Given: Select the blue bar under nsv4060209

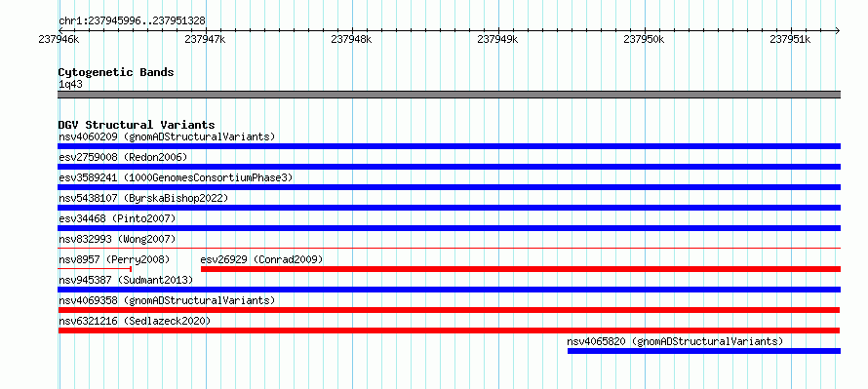Looking at the screenshot, I should click(449, 146).
